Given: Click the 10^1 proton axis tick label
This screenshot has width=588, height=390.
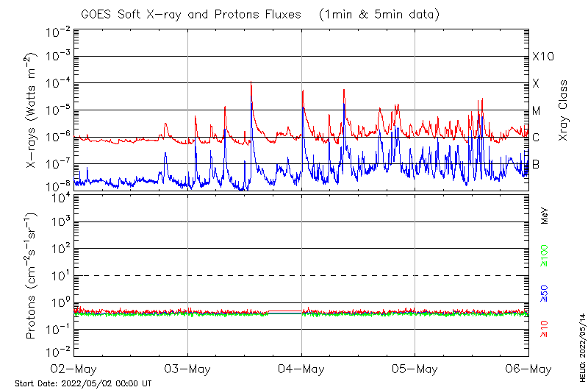Looking at the screenshot, I should pos(61,275).
